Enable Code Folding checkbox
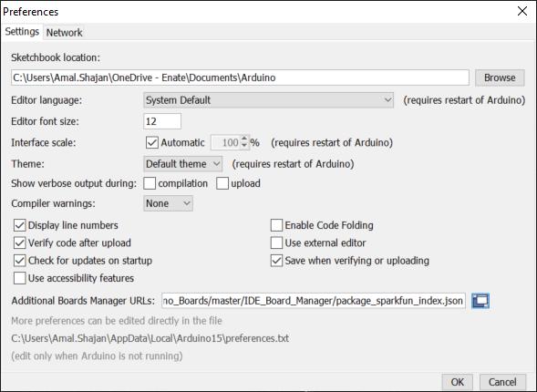This screenshot has height=392, width=537. coord(276,225)
